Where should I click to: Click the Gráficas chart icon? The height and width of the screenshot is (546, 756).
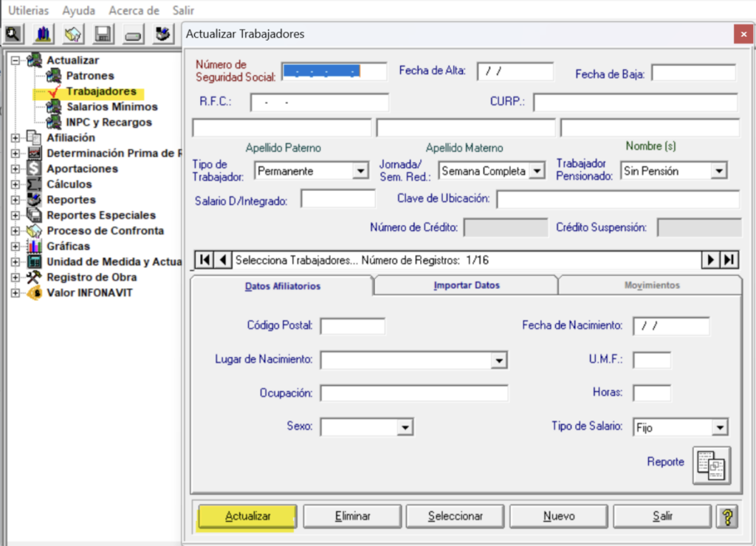coord(34,246)
